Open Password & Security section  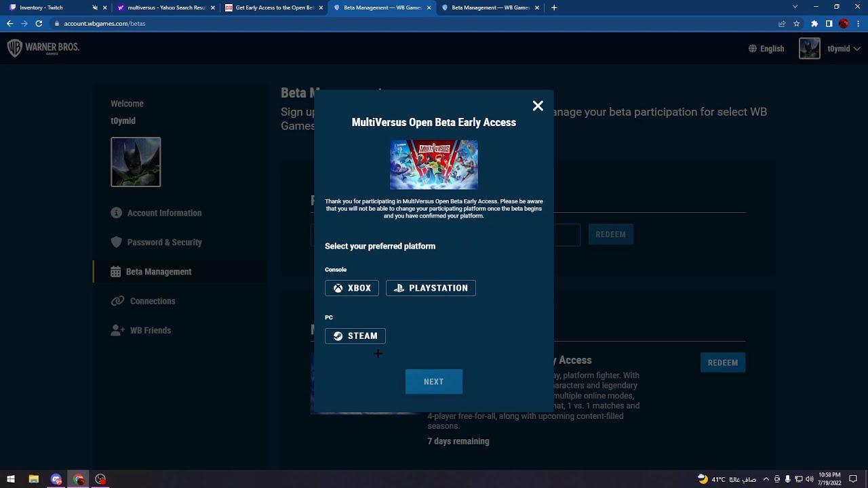click(164, 242)
